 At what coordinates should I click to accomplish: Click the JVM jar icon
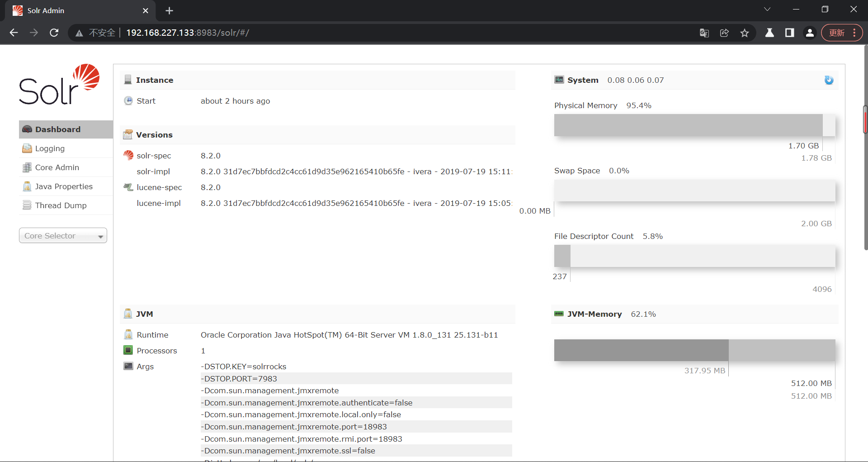pos(128,314)
